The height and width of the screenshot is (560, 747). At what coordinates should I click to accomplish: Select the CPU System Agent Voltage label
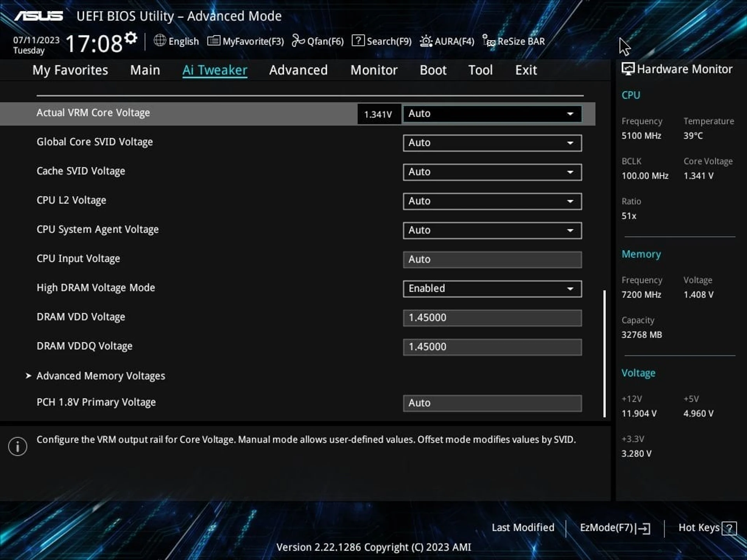pyautogui.click(x=98, y=229)
